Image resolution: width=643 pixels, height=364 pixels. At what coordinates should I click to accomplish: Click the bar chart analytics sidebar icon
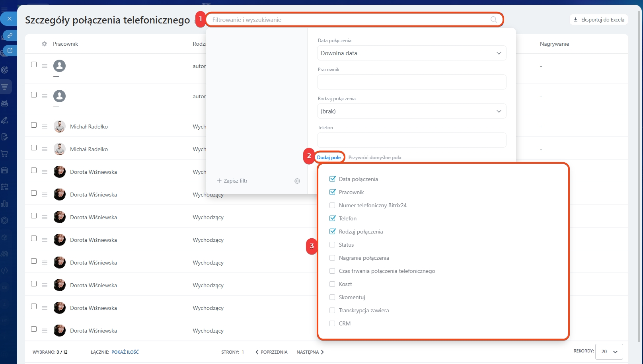tap(5, 204)
